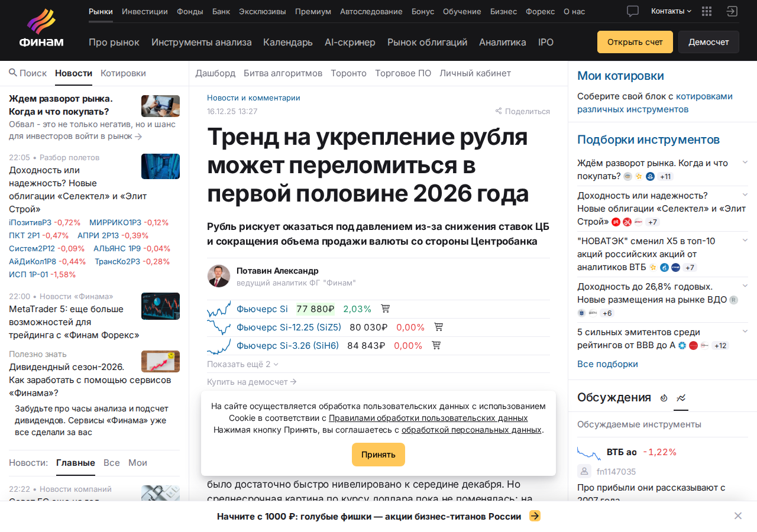757x532 pixels.
Task: Add Фьючерс Si to cart via cart icon
Action: pos(386,309)
